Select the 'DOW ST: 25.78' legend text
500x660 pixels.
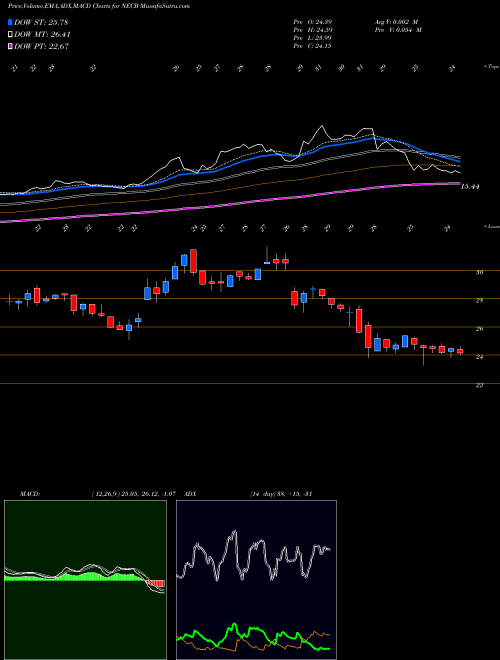(x=41, y=22)
